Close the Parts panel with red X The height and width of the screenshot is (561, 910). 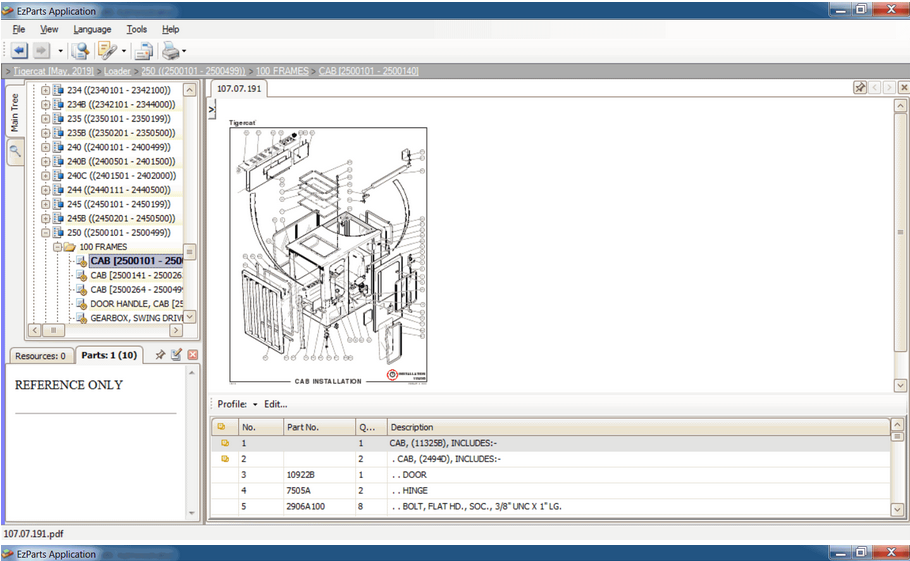(193, 354)
